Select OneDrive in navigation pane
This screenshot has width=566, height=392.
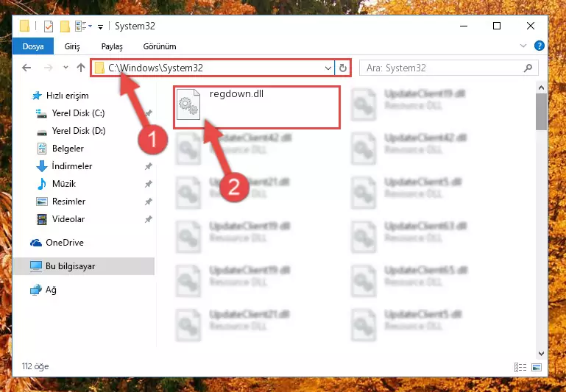point(65,243)
